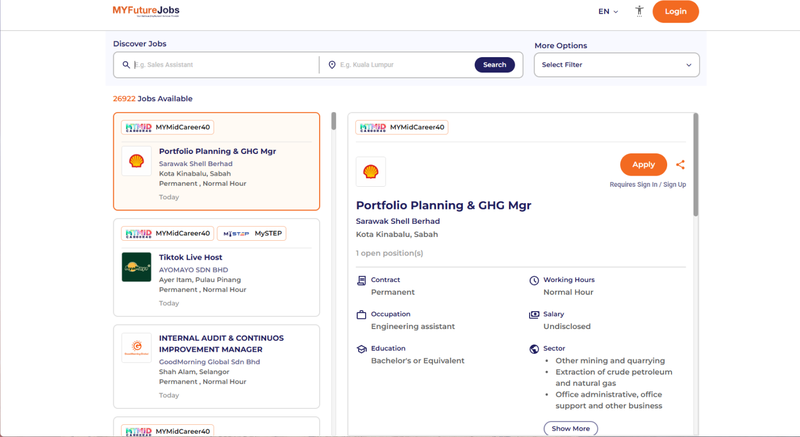
Task: Open the Internal Audit Manager job listing
Action: pyautogui.click(x=216, y=367)
